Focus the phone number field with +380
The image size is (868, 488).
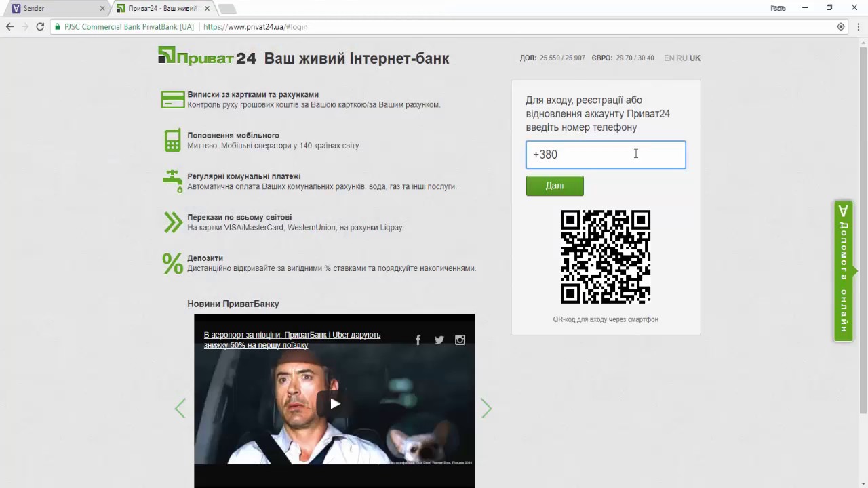[606, 155]
